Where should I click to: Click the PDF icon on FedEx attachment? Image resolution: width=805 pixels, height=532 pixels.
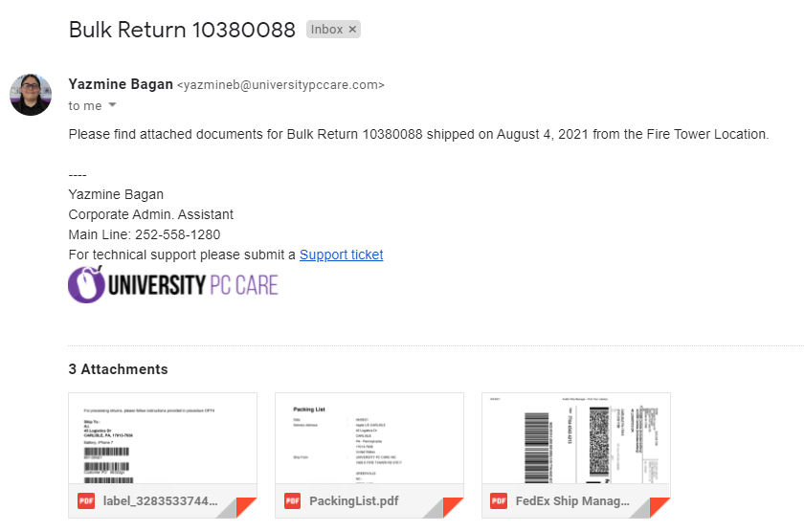click(x=499, y=500)
